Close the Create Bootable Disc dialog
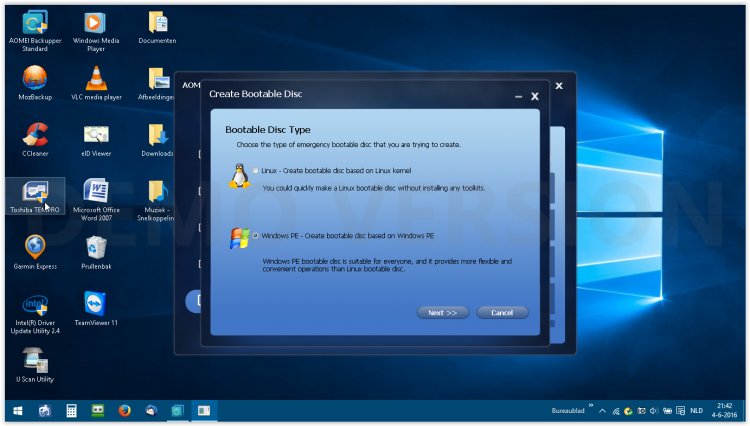Viewport: 750px width, 426px height. click(535, 96)
